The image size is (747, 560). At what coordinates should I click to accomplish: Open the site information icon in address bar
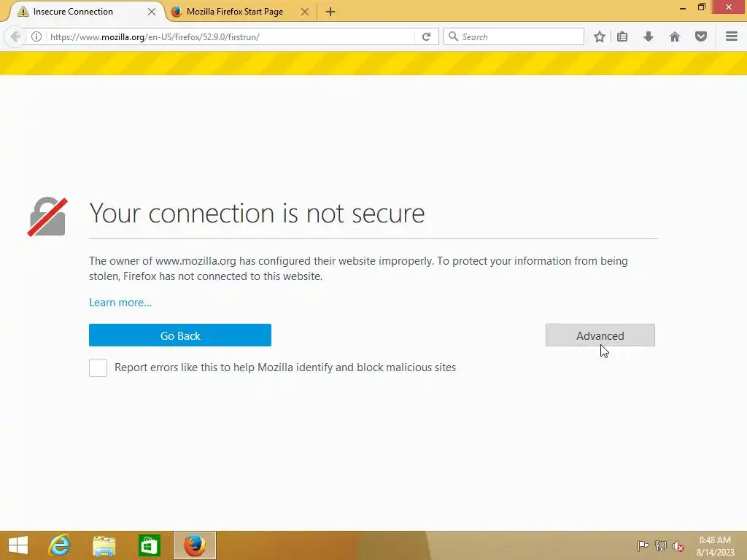(36, 36)
